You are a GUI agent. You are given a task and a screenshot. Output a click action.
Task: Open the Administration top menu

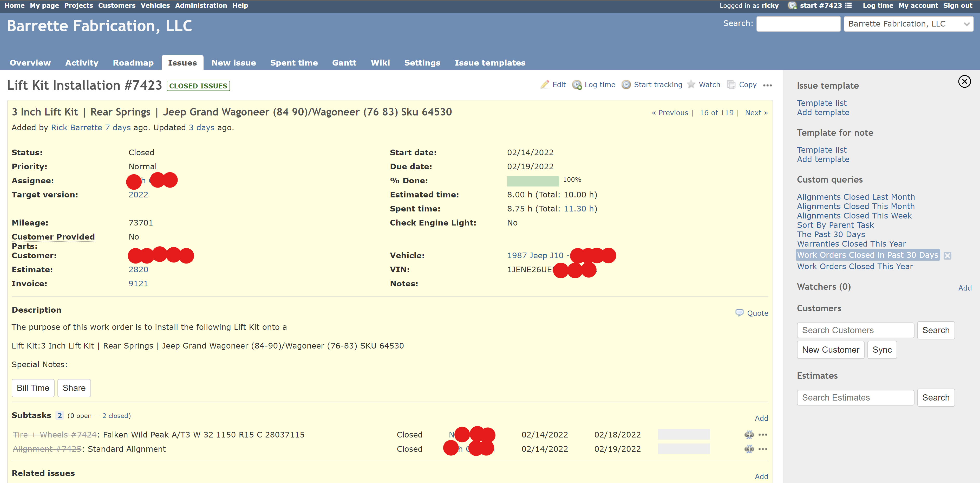point(201,5)
